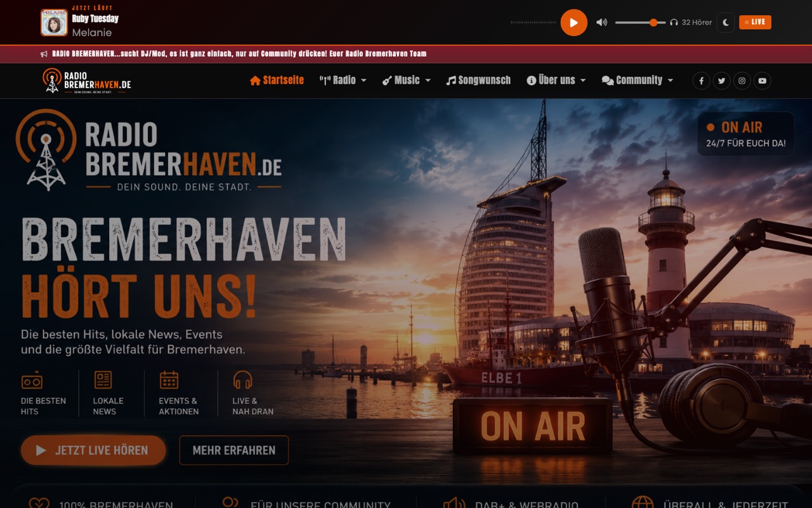Click the newspaper icon above Lokale News
812x508 pixels.
pos(103,380)
